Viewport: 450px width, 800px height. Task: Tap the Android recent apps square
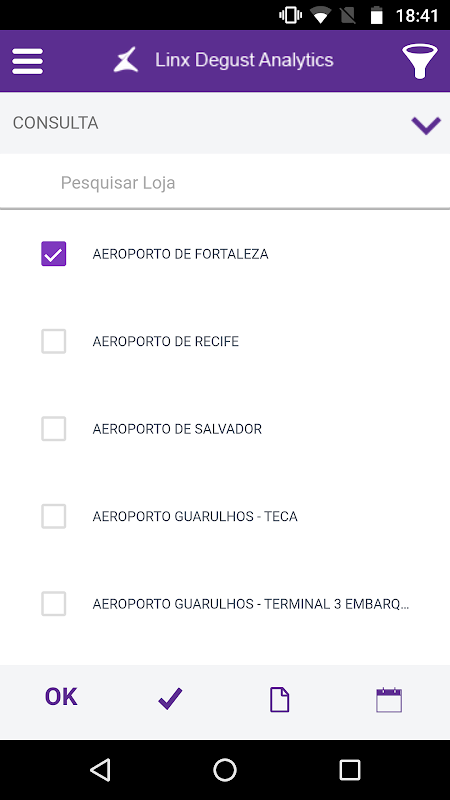tap(350, 769)
